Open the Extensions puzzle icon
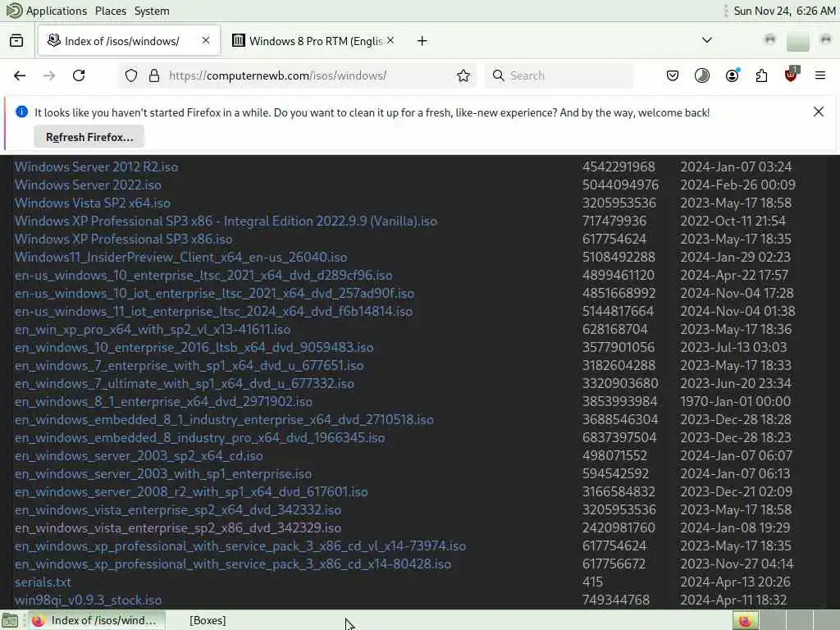The height and width of the screenshot is (630, 840). (761, 75)
